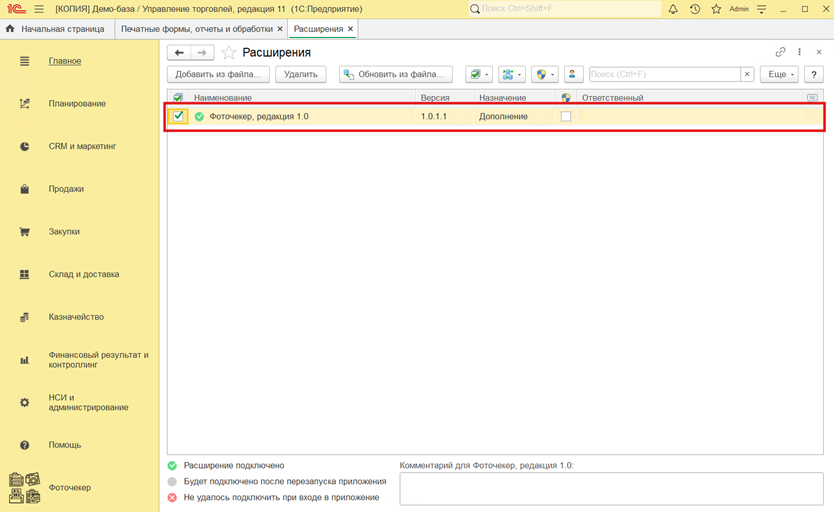Open the Фоточекер section icon in sidebar

[x=25, y=488]
